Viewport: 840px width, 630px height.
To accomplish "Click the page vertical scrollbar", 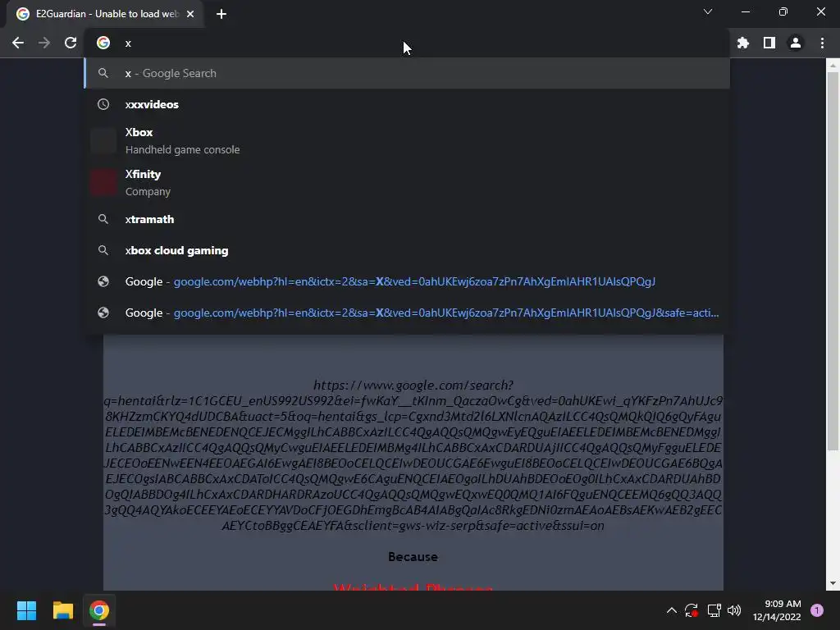I will point(833,262).
